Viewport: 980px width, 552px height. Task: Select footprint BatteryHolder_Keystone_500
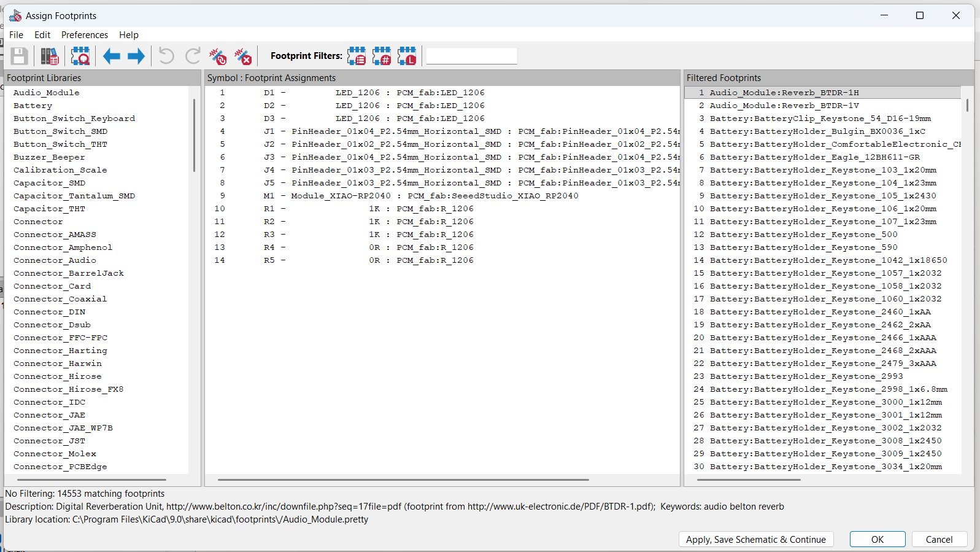tap(823, 235)
